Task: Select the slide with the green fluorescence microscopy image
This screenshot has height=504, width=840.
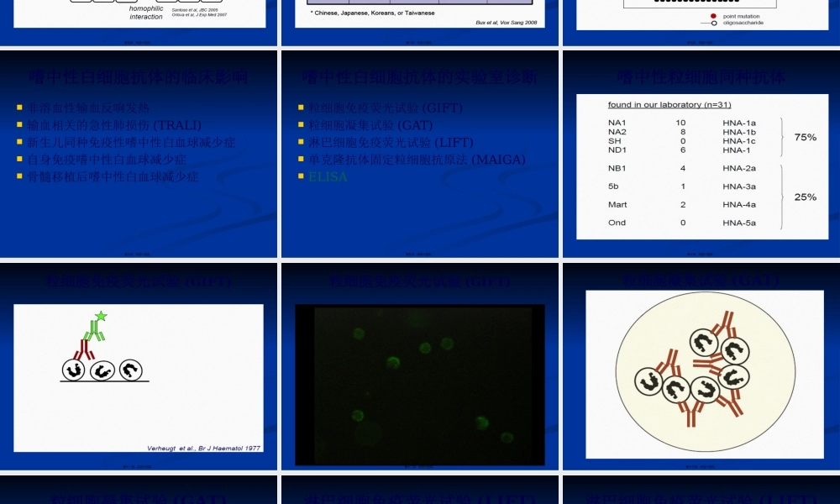Action: coord(419,365)
